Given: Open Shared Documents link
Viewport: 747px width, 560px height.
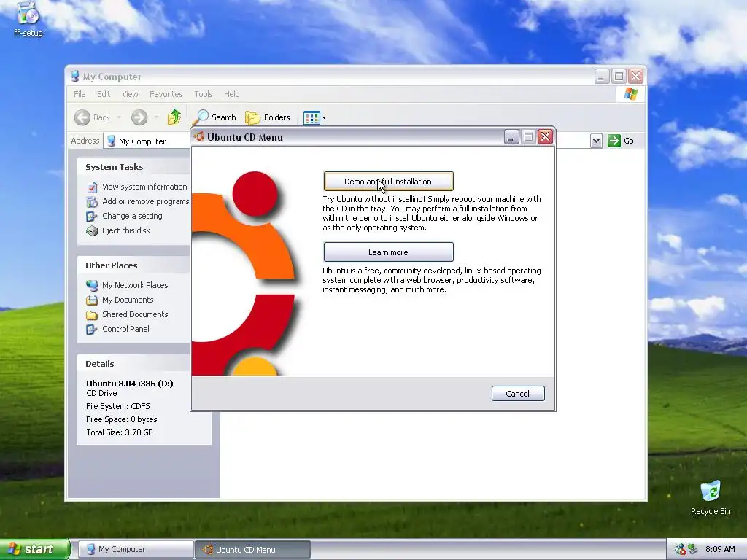Looking at the screenshot, I should [135, 314].
